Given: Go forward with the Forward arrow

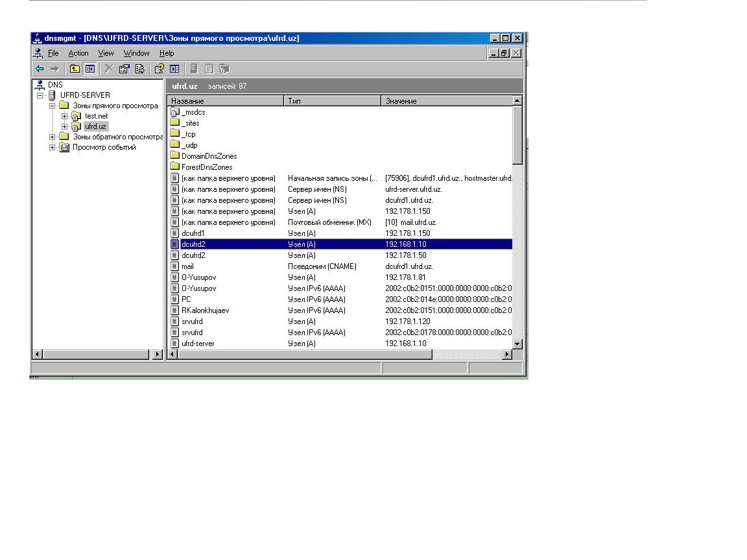Looking at the screenshot, I should (54, 69).
